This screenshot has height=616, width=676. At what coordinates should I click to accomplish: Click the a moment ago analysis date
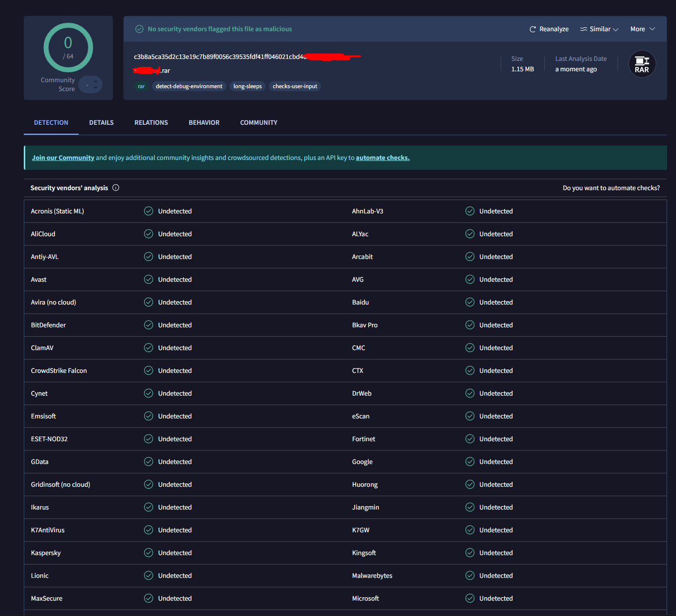[x=576, y=69]
